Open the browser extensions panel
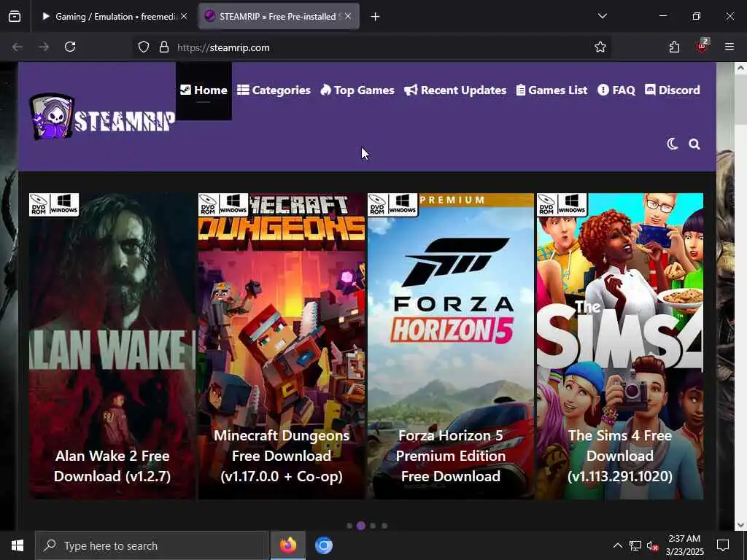Image resolution: width=747 pixels, height=560 pixels. coord(674,47)
